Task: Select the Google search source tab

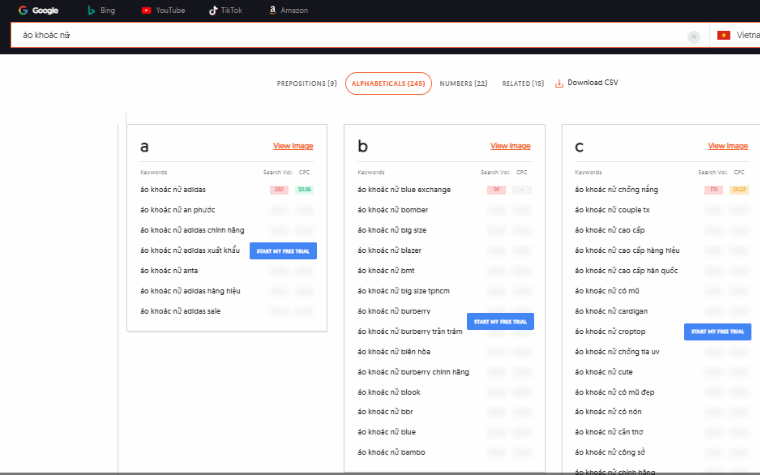Action: coord(38,10)
